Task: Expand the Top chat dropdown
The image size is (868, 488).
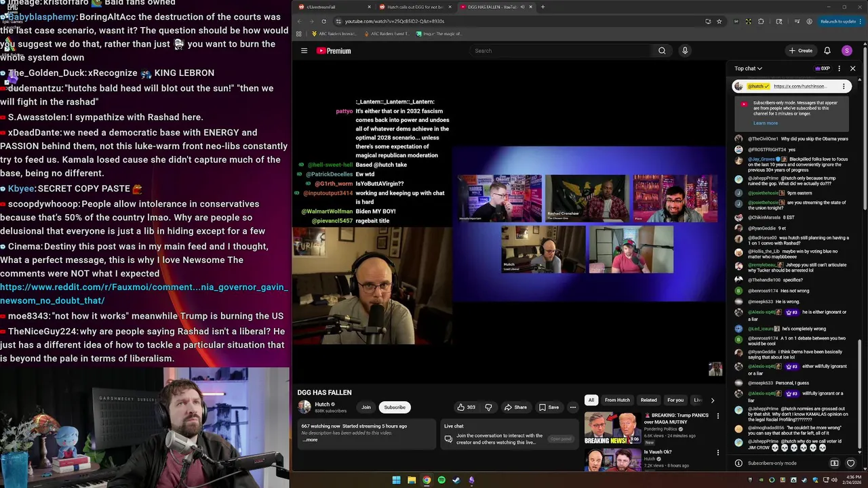Action: click(x=748, y=68)
